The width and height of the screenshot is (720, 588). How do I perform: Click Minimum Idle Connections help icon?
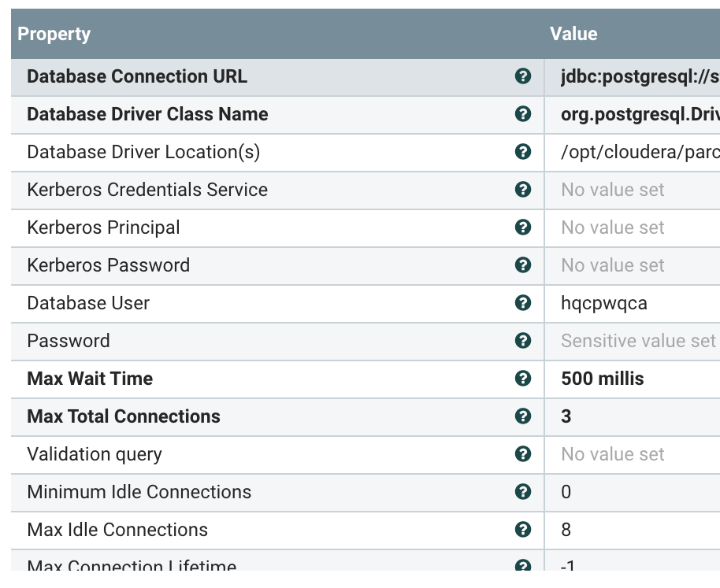click(x=522, y=492)
